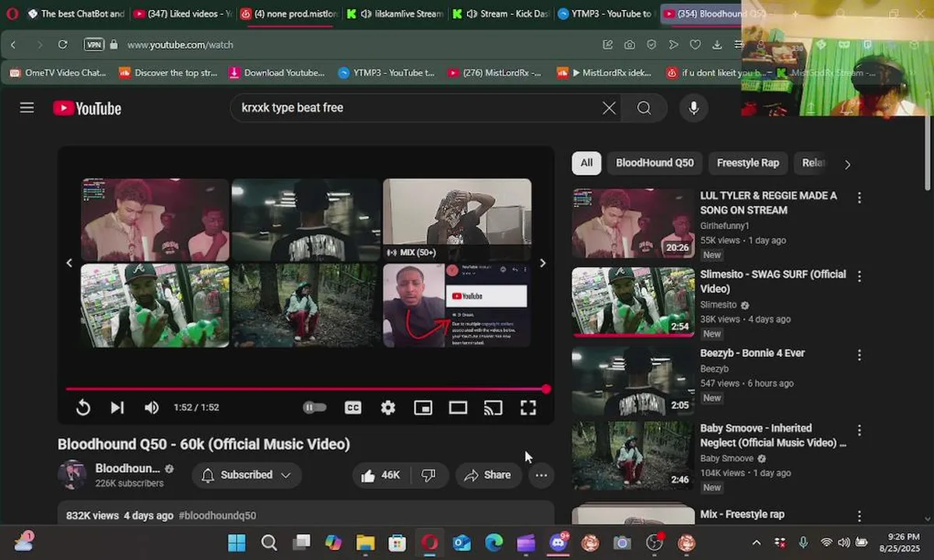Show more filter chips with right arrow
The height and width of the screenshot is (560, 934).
(x=848, y=164)
